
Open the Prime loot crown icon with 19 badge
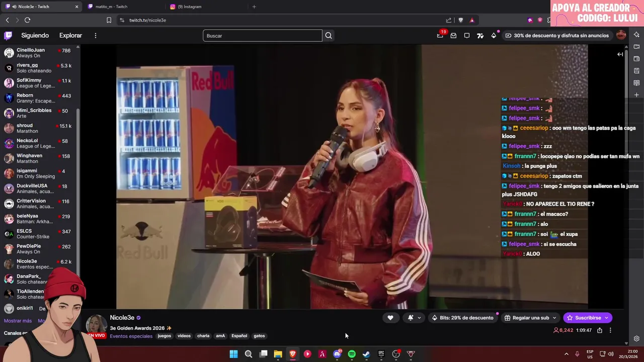click(x=440, y=35)
